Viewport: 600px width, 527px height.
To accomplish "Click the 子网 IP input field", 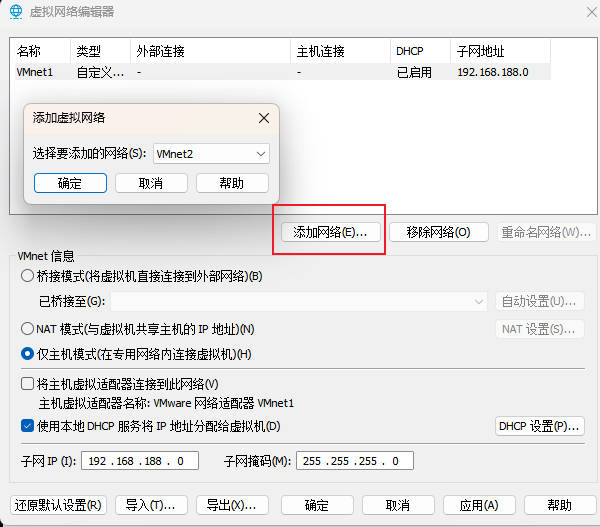I will [x=141, y=461].
